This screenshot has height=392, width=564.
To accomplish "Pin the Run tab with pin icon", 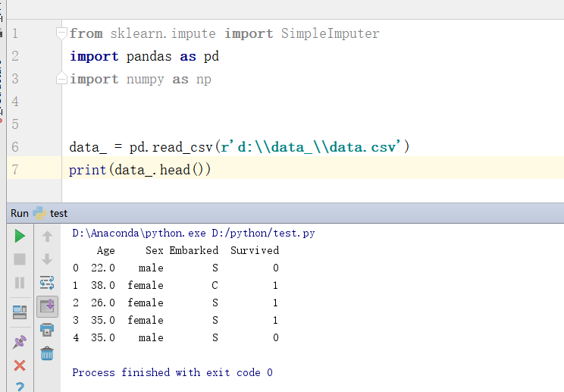I will click(x=20, y=342).
